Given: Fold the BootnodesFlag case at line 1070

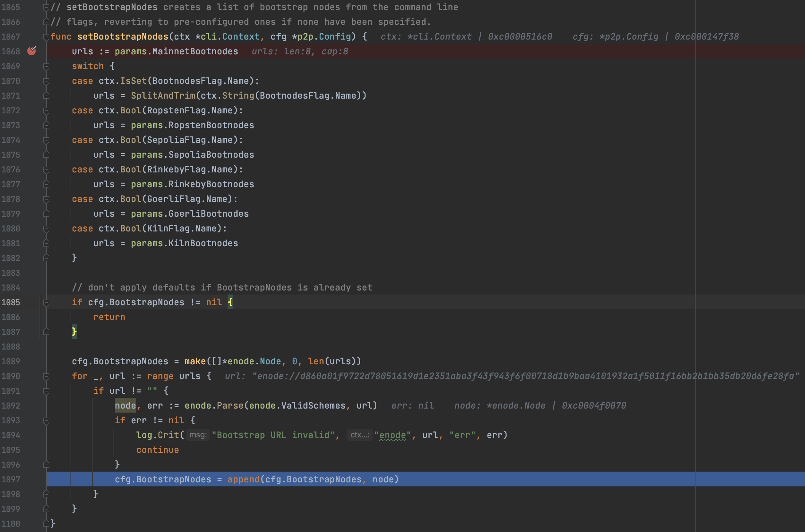Looking at the screenshot, I should [x=47, y=81].
